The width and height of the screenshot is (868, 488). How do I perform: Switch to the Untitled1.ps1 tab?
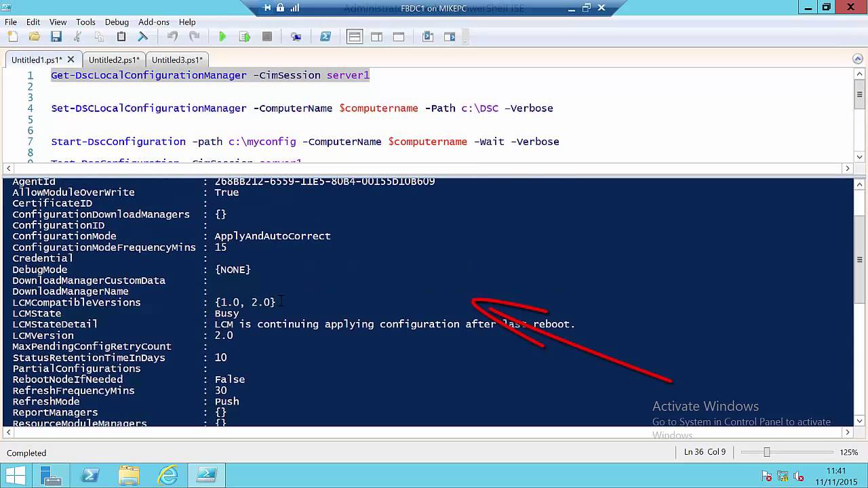coord(37,60)
